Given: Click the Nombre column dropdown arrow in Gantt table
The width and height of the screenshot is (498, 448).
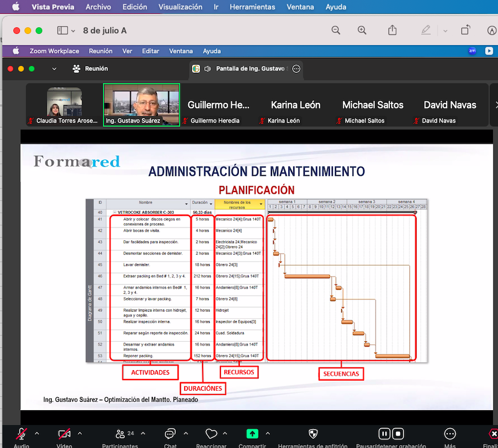Looking at the screenshot, I should point(186,203).
